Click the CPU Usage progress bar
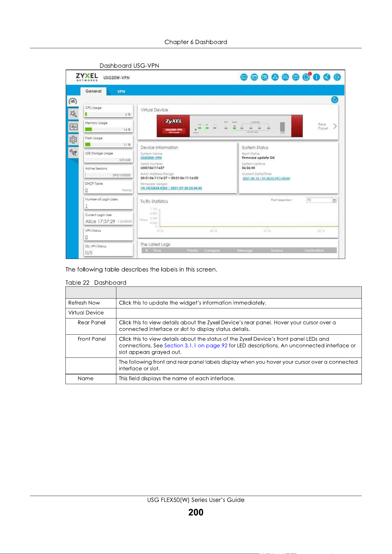Screen dimensions: 392x554 click(x=108, y=114)
